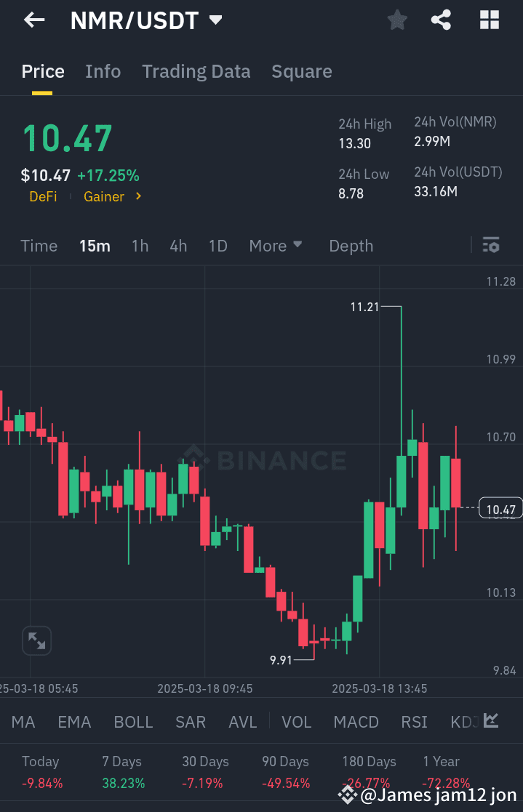This screenshot has height=812, width=523.
Task: Open chart settings icon beside Depth
Action: point(491,245)
